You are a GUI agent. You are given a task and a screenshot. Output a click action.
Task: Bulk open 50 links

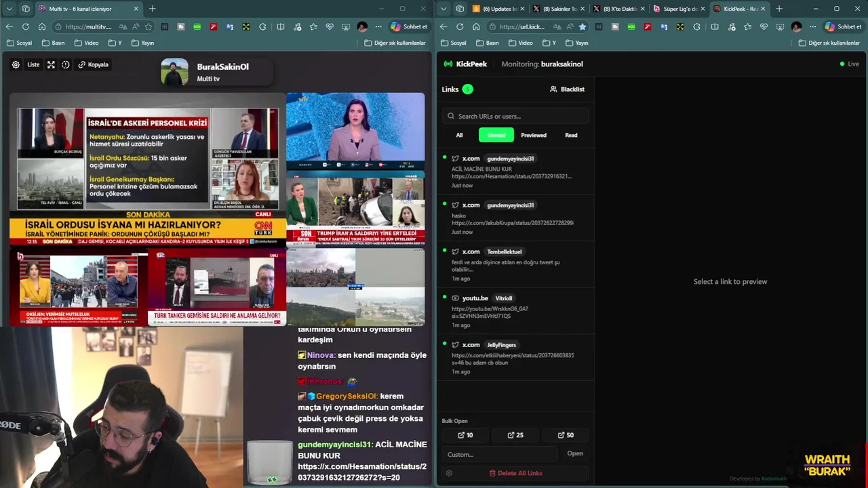coord(566,435)
